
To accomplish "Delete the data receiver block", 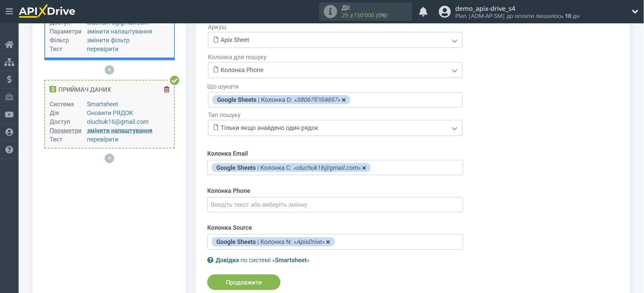I will 167,89.
